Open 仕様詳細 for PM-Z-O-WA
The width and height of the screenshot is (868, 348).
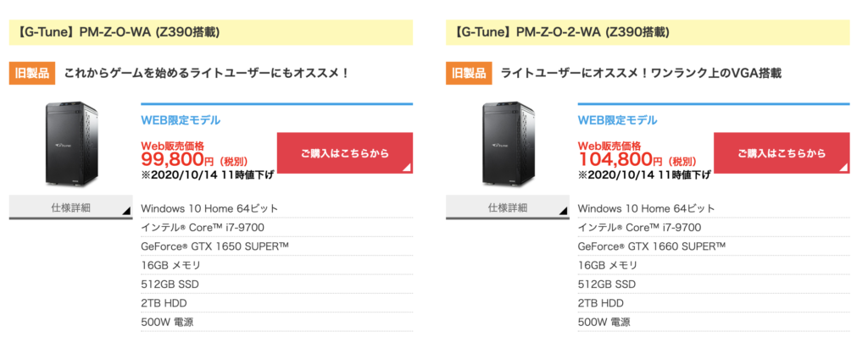tap(71, 207)
